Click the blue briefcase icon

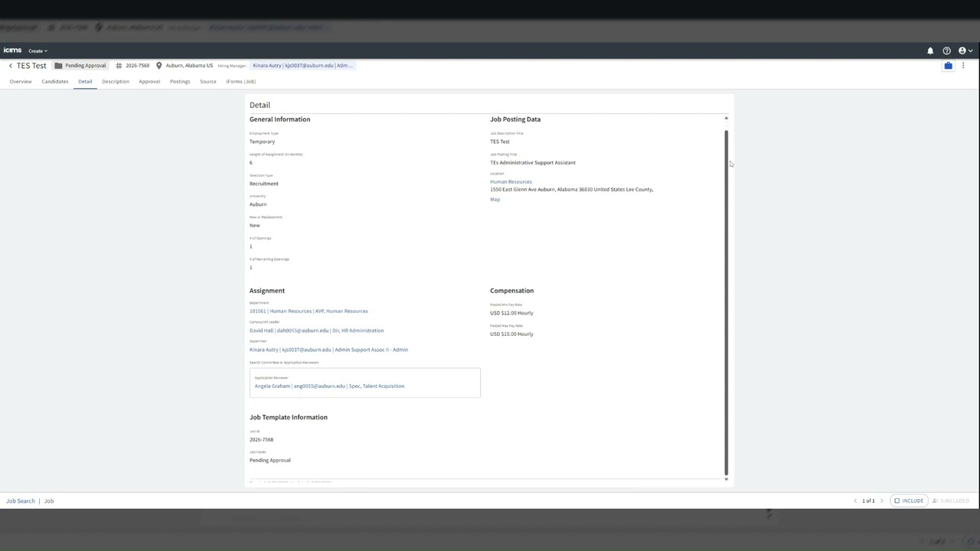[x=948, y=66]
